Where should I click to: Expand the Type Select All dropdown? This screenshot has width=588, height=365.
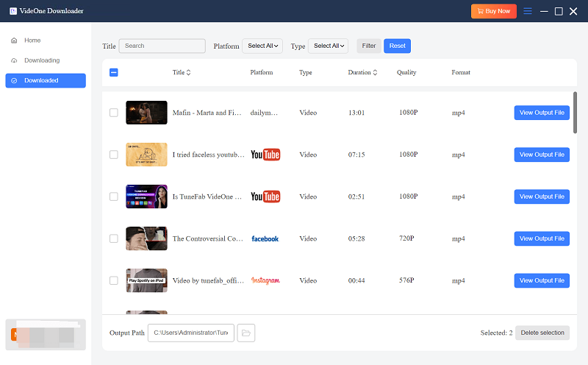pos(328,46)
